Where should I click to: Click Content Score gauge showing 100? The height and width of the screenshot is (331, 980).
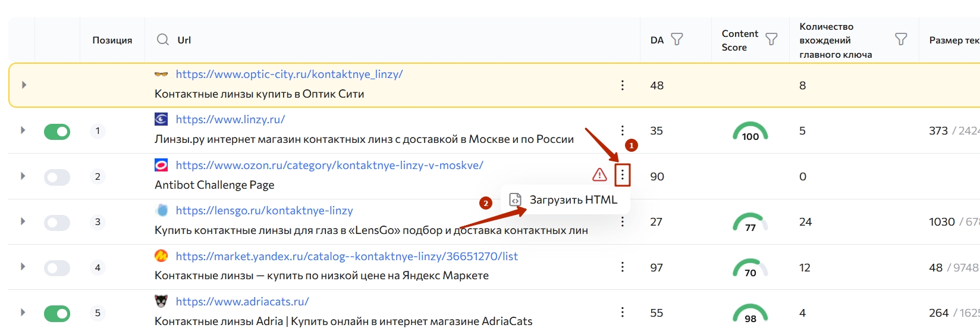pos(750,132)
